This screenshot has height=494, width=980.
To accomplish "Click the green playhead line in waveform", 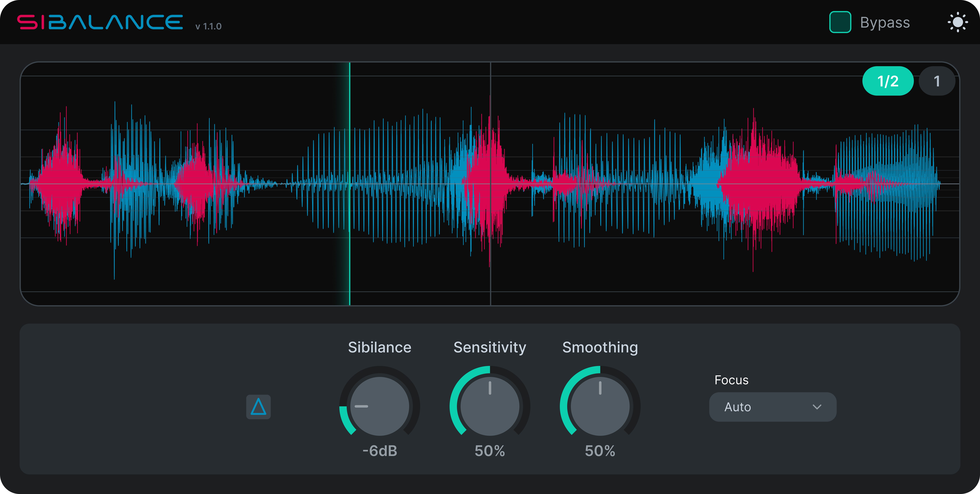I will click(350, 184).
